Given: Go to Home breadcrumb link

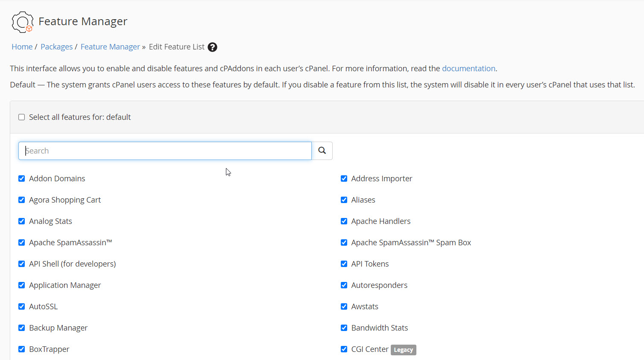Looking at the screenshot, I should tap(22, 47).
